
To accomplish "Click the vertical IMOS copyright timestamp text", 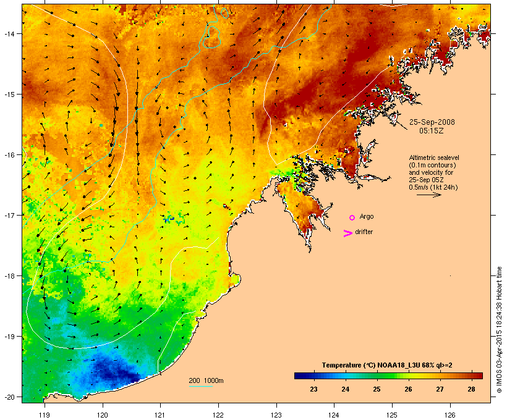I will click(499, 330).
